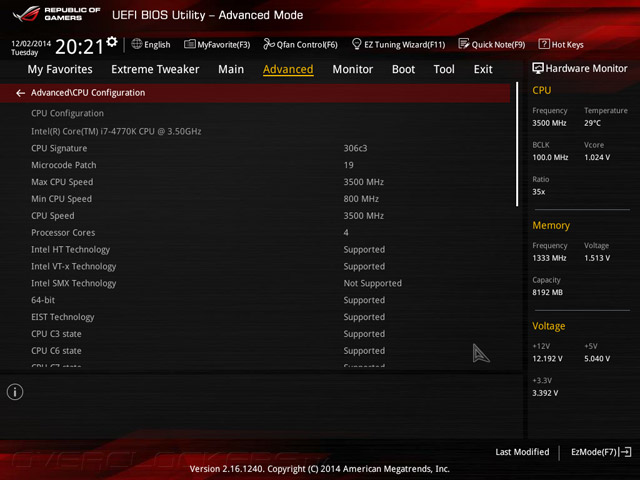Image resolution: width=640 pixels, height=480 pixels.
Task: Click the 29°C temperature reading
Action: [592, 123]
